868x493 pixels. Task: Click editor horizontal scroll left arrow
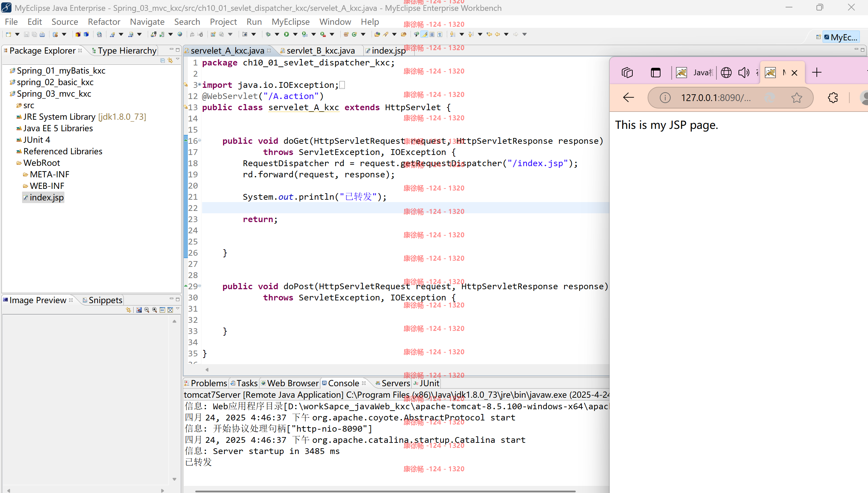coord(207,370)
